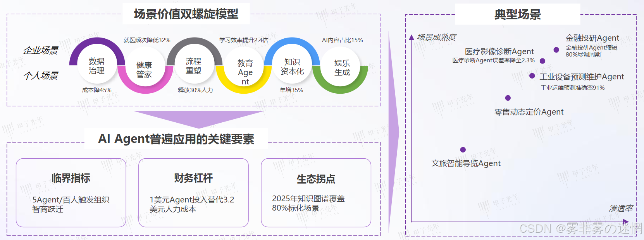Viewport: 644px width, 240px height.
Task: Select the 零售动态定价Agent label
Action: 529,112
